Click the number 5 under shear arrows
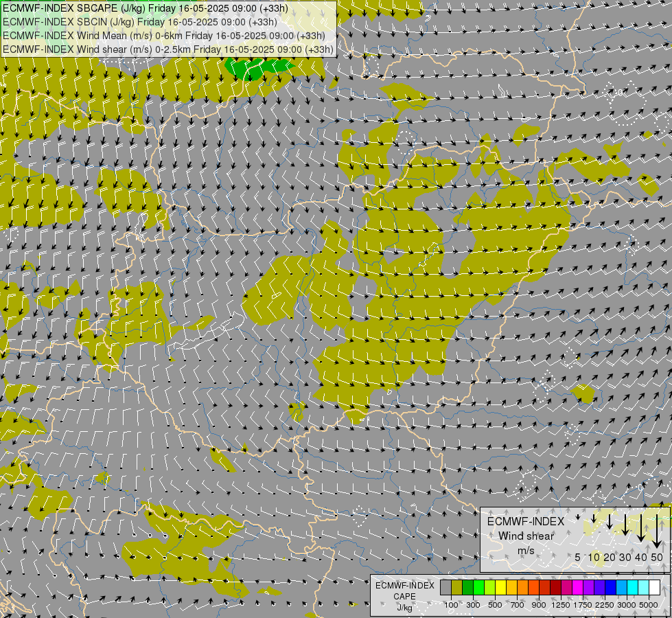This screenshot has height=618, width=672. pos(578,557)
